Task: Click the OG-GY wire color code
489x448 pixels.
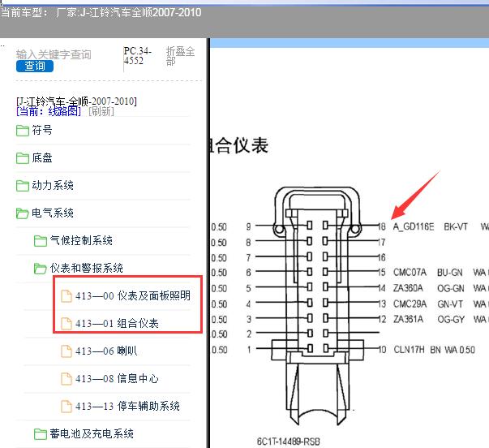Action: pyautogui.click(x=451, y=319)
